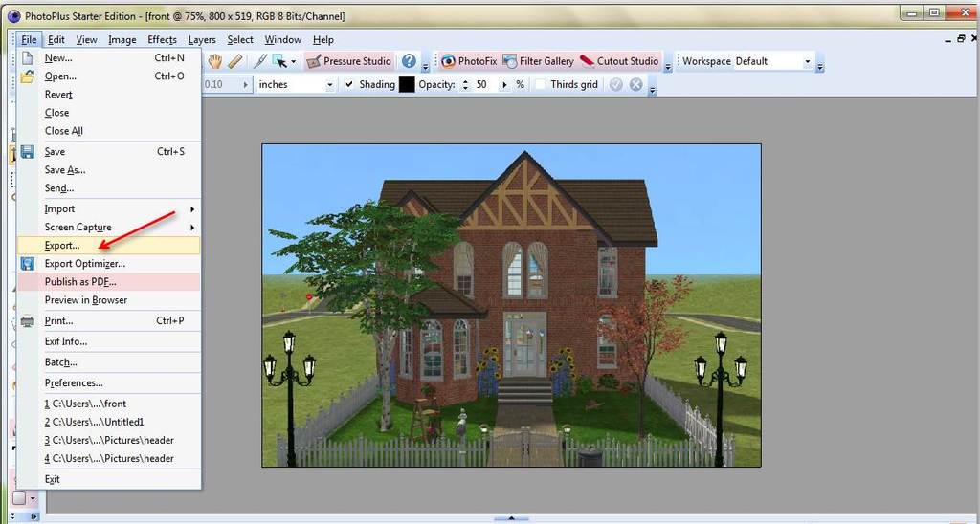The width and height of the screenshot is (980, 524).
Task: Open the Layers menu
Action: (202, 39)
